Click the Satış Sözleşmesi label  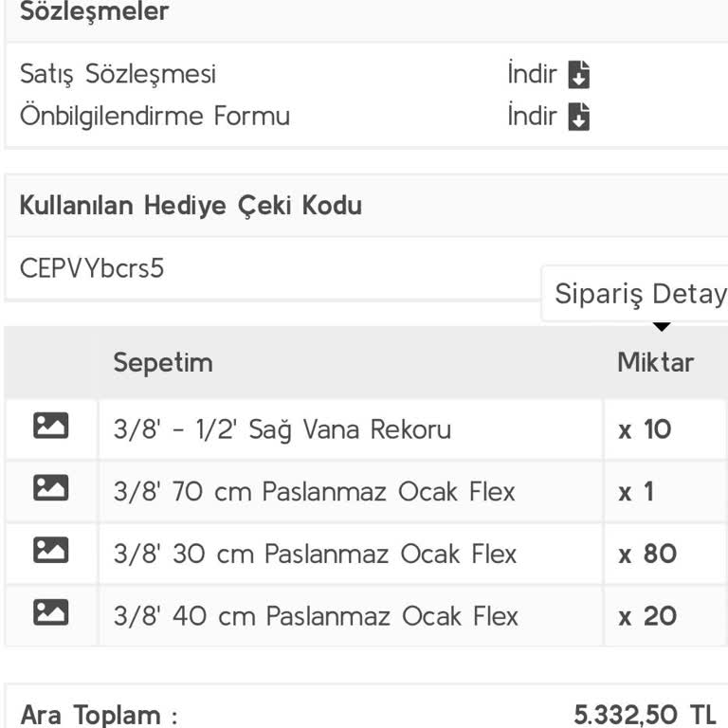coord(118,74)
